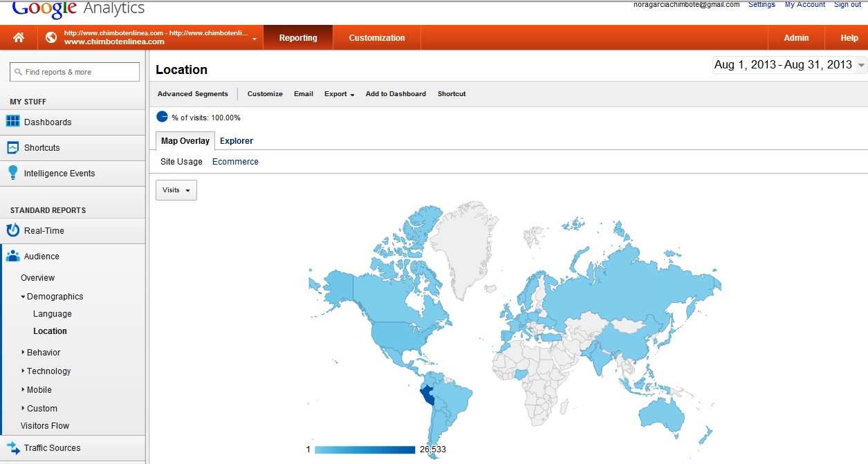Image resolution: width=868 pixels, height=464 pixels.
Task: Click the Intelligence Events lightbulb icon
Action: [x=12, y=173]
